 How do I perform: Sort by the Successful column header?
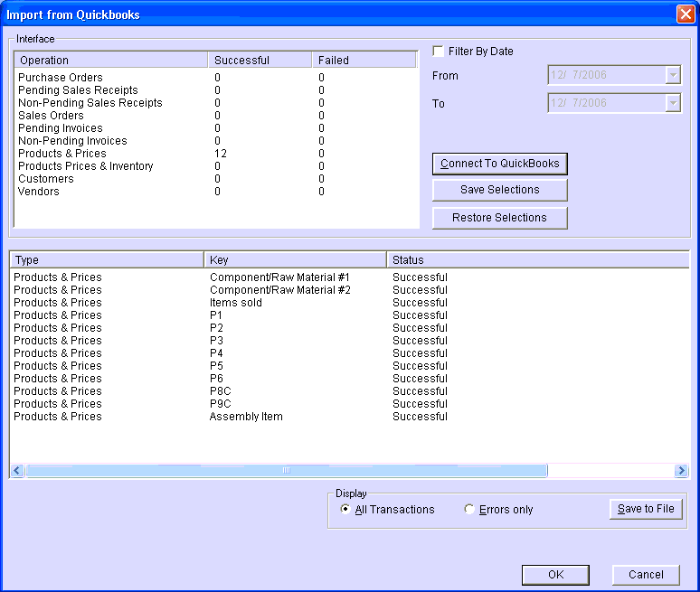click(x=260, y=61)
